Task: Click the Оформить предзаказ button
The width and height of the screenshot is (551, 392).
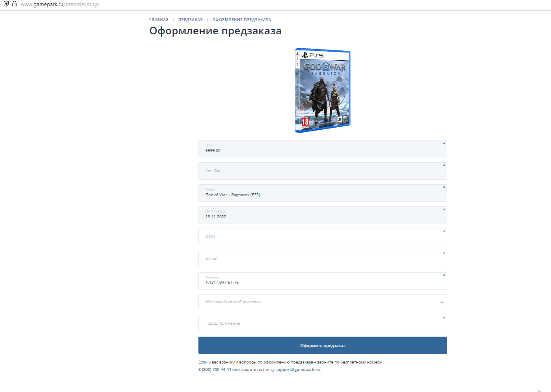Action: (323, 345)
